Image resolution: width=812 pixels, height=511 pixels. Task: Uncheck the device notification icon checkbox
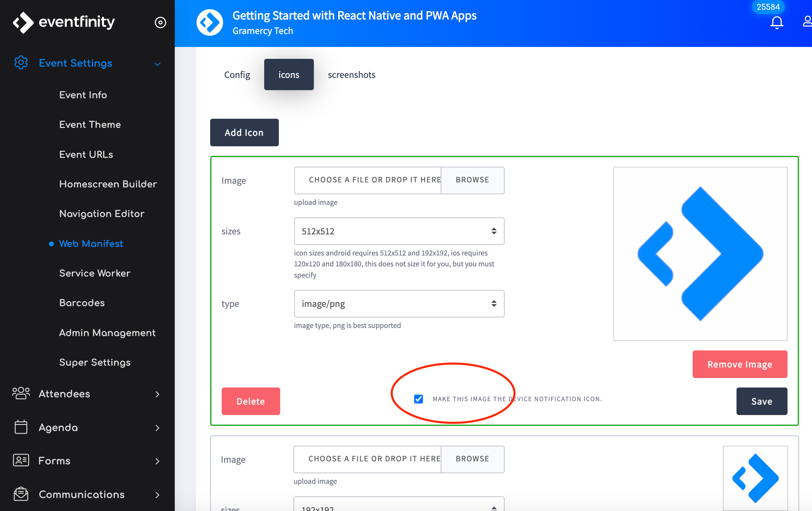[419, 399]
